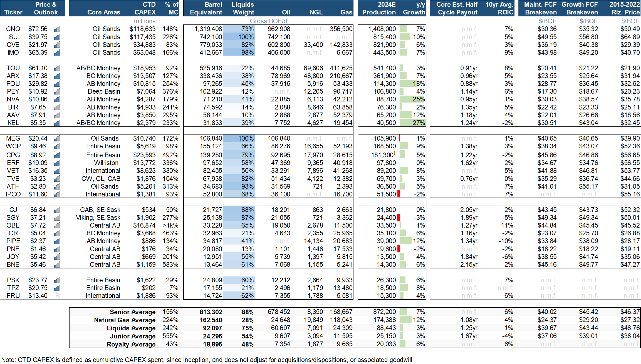Click the CTD CAPEX footnote text
This screenshot has height=364, width=641.
[207, 360]
